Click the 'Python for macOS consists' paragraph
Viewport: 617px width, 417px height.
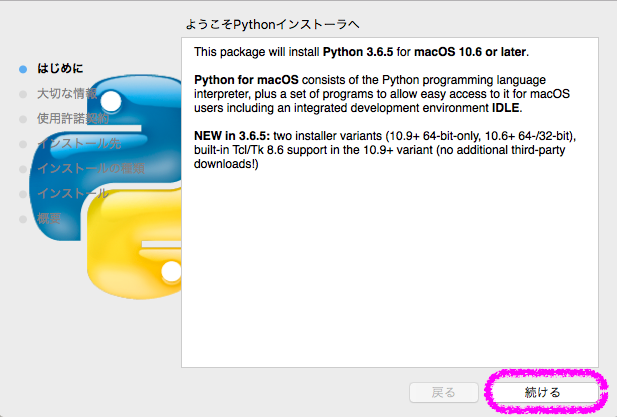[x=382, y=94]
